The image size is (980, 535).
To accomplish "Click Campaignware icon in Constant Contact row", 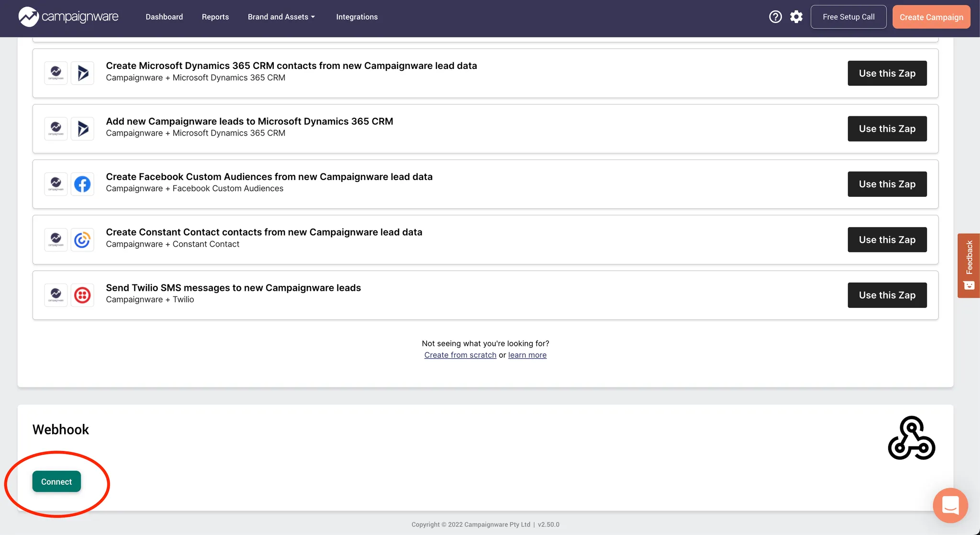I will pos(56,240).
